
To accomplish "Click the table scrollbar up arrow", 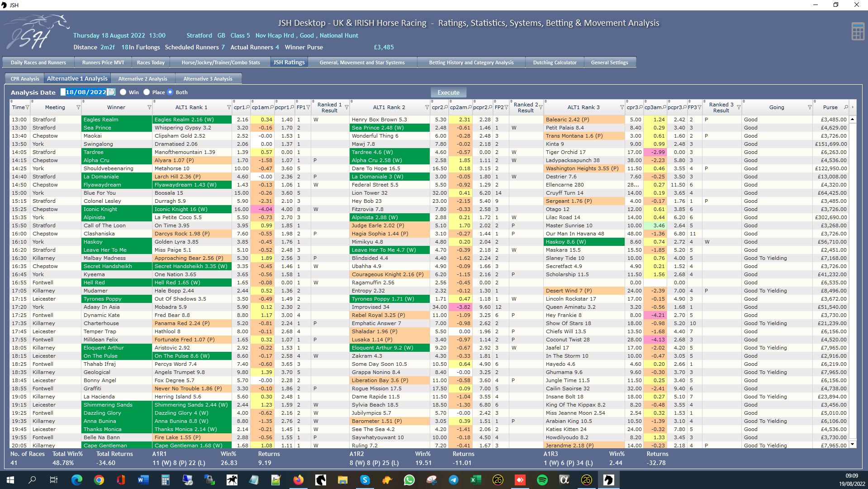I will pyautogui.click(x=853, y=120).
